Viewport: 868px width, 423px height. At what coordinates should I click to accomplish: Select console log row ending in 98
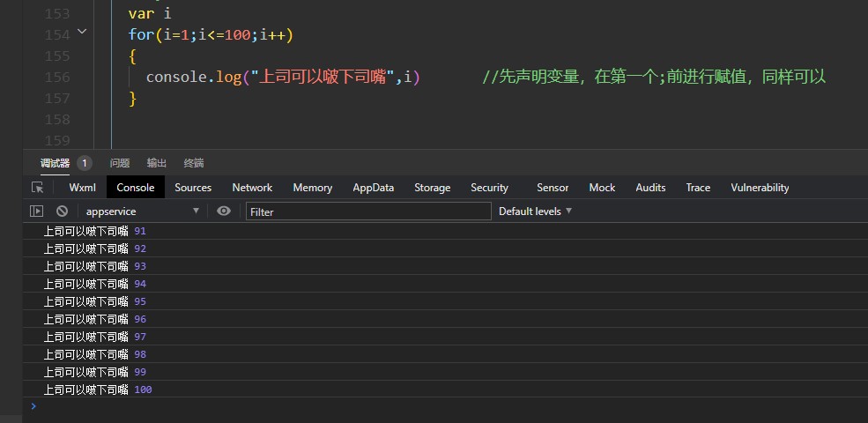445,354
